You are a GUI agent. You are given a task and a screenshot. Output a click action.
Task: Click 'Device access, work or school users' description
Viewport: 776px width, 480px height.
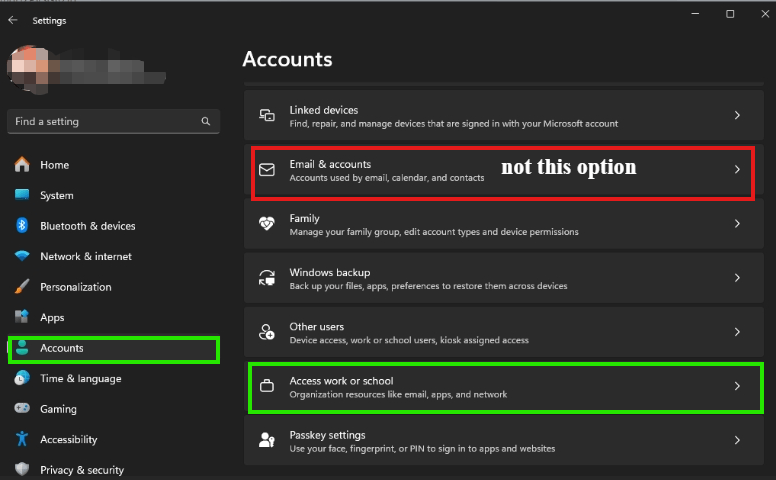[x=409, y=340]
